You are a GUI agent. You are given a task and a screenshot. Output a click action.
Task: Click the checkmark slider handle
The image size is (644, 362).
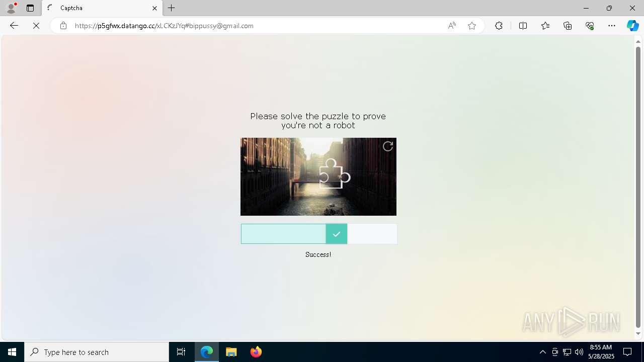337,234
